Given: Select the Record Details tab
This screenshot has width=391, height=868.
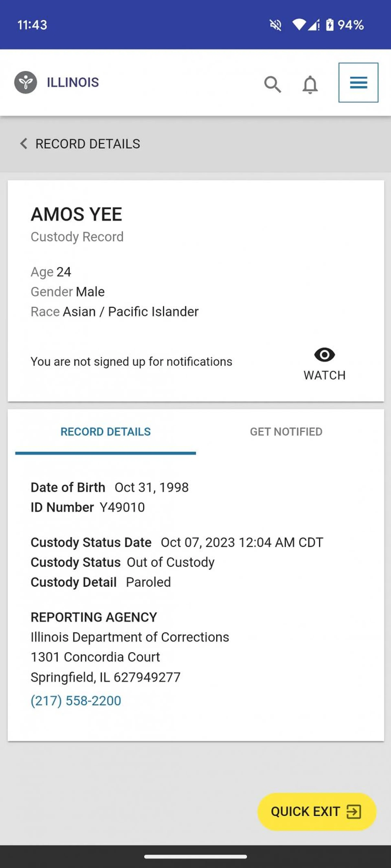Looking at the screenshot, I should coord(106,432).
